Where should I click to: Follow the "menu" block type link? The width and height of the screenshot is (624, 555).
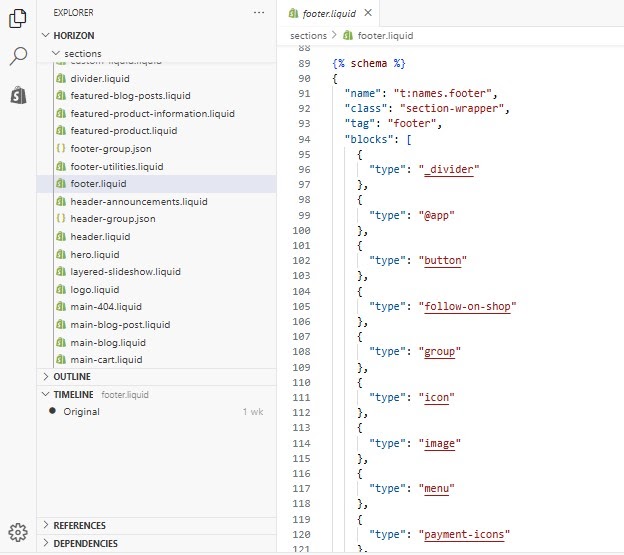click(x=437, y=489)
